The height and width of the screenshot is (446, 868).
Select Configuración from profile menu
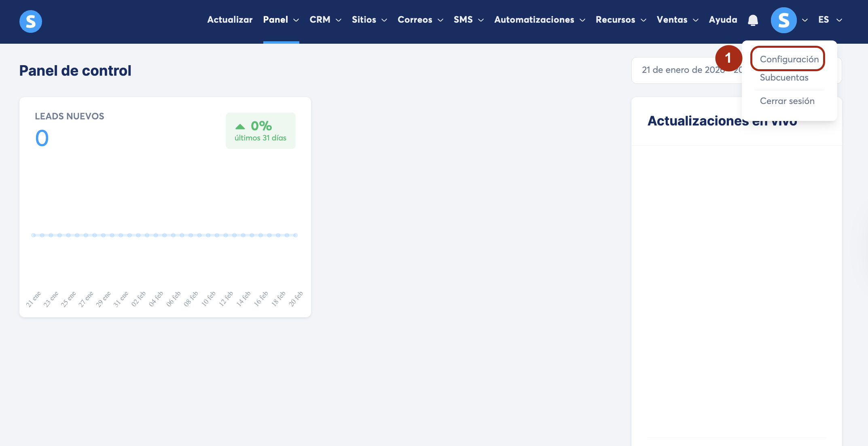click(x=789, y=59)
